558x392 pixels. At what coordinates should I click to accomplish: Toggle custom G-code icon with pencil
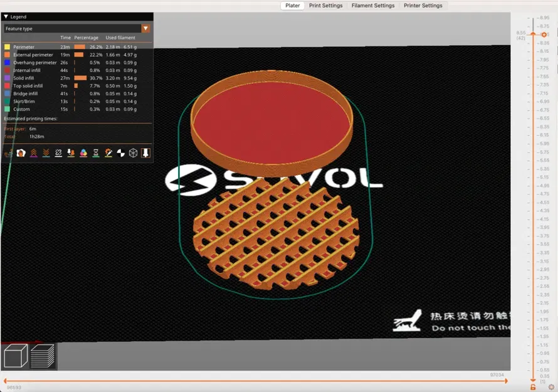pyautogui.click(x=108, y=153)
